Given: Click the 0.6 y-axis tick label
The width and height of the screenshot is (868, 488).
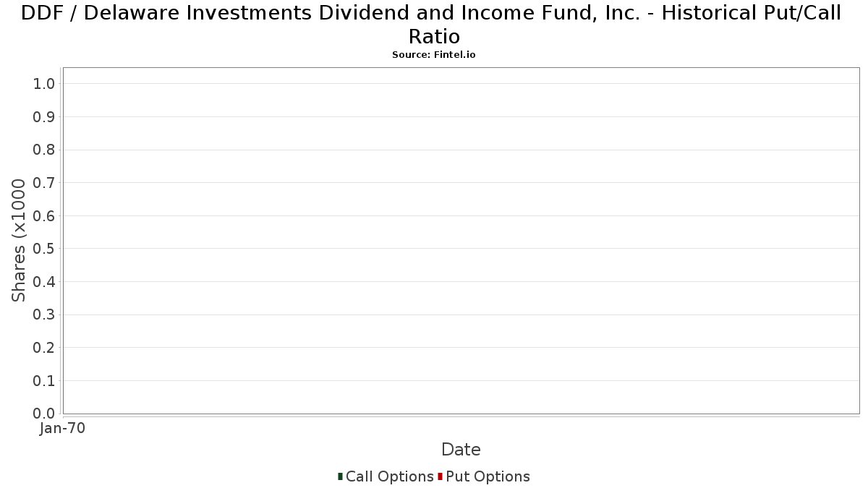Looking at the screenshot, I should 44,216.
